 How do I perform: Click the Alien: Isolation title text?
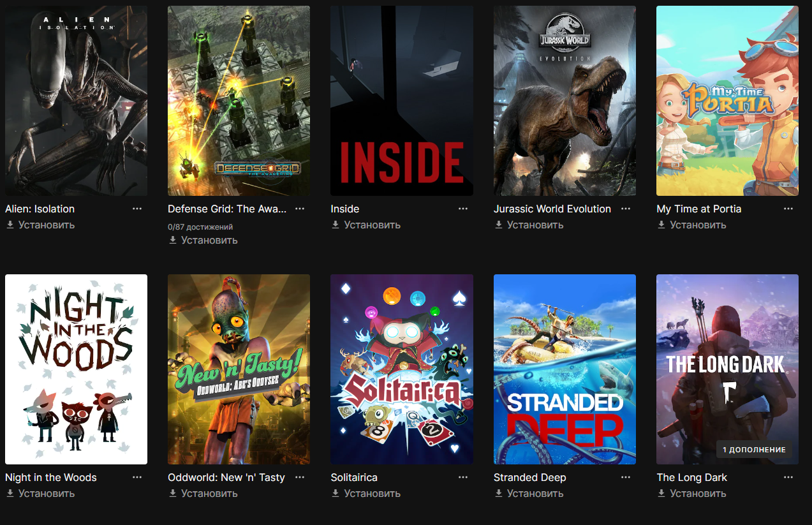click(x=40, y=209)
